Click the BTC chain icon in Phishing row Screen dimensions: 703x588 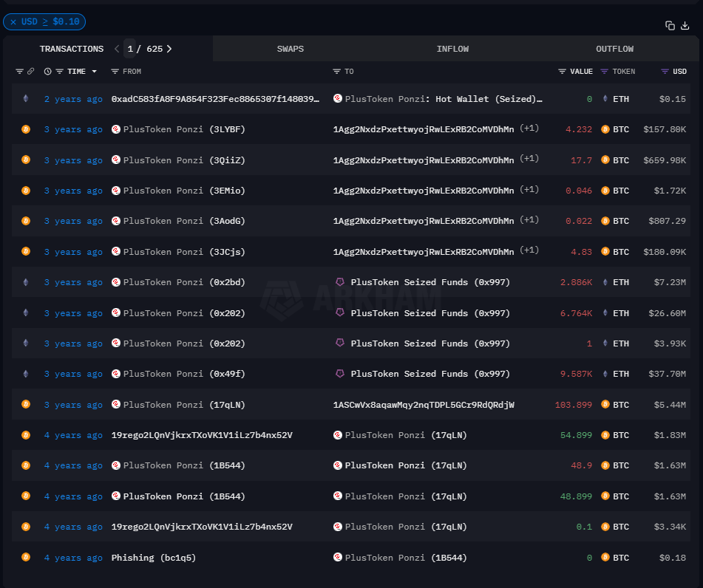pos(26,557)
